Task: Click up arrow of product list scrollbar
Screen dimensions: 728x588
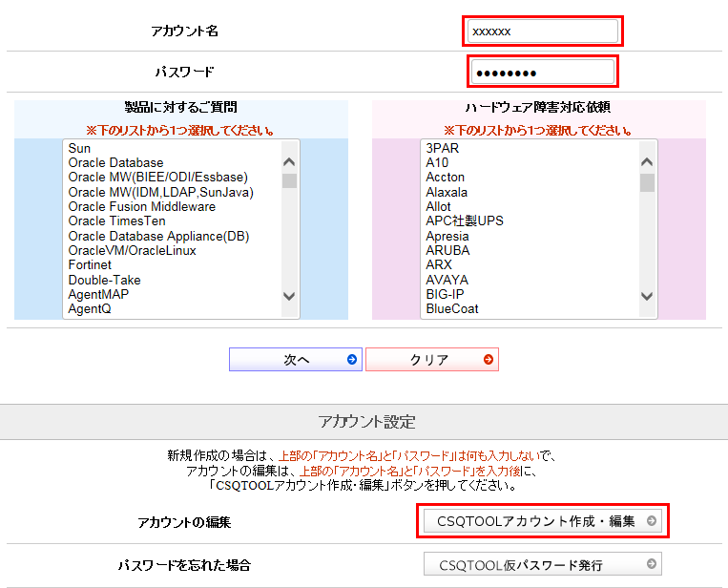Action: (289, 161)
